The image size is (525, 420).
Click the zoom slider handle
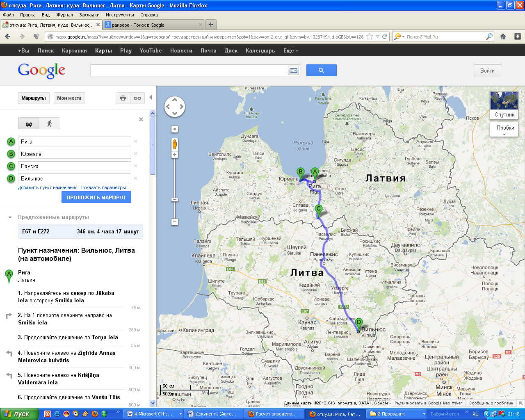[175, 200]
